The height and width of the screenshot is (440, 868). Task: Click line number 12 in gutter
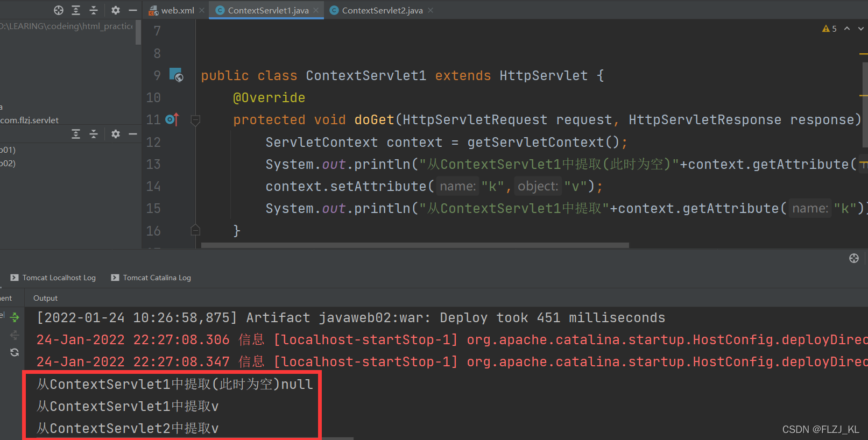click(153, 142)
